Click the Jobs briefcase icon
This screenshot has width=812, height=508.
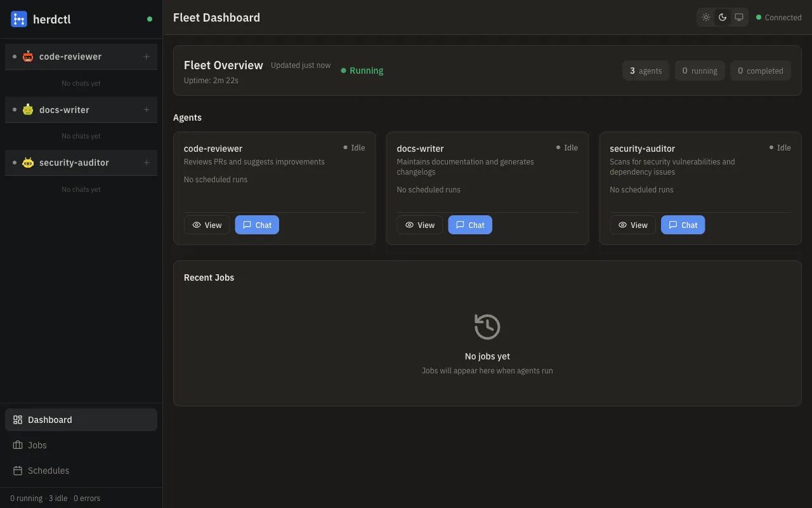click(17, 444)
